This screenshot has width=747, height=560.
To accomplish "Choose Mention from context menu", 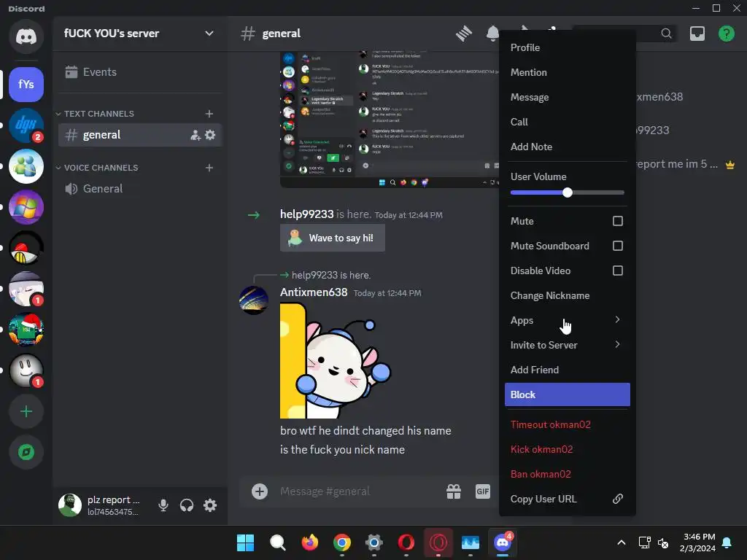I will pos(568,72).
